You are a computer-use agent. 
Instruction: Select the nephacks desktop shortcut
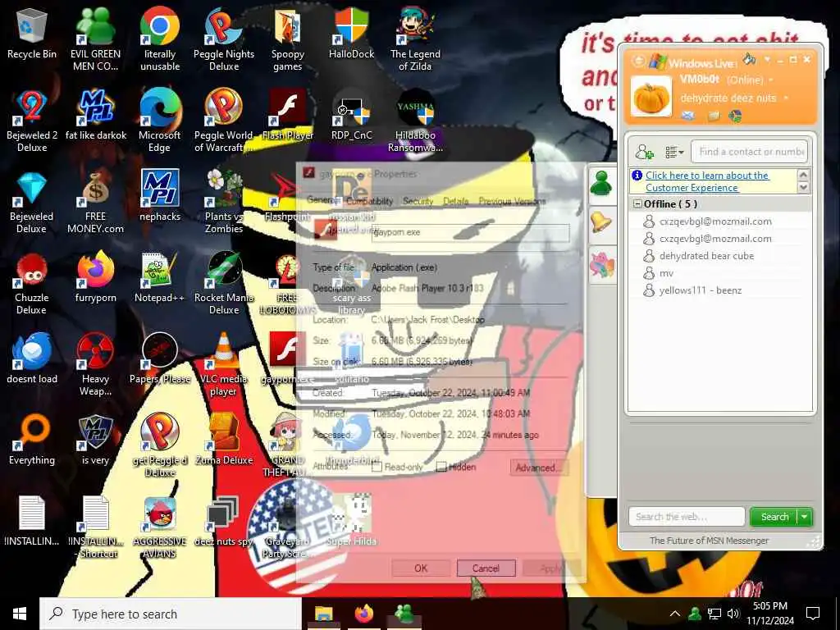[160, 196]
